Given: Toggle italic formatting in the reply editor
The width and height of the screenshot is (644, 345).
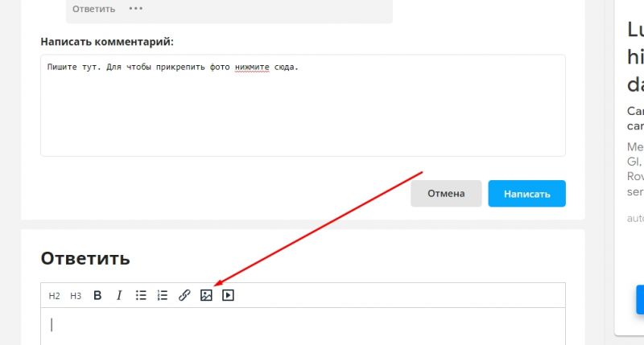Looking at the screenshot, I should [119, 295].
